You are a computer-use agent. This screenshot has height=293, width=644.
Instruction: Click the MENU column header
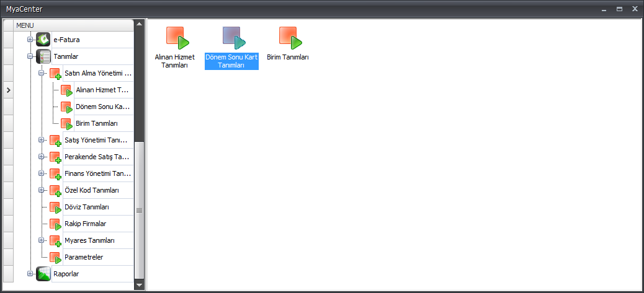coord(74,25)
